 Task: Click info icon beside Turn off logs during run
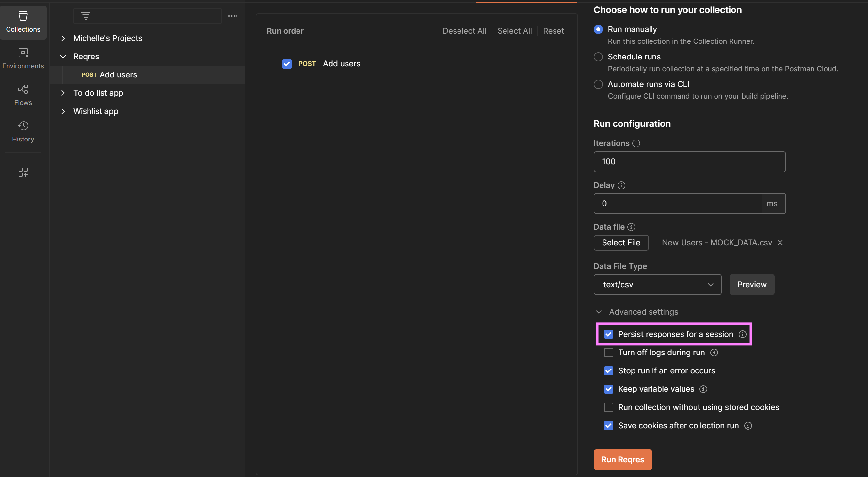coord(714,352)
